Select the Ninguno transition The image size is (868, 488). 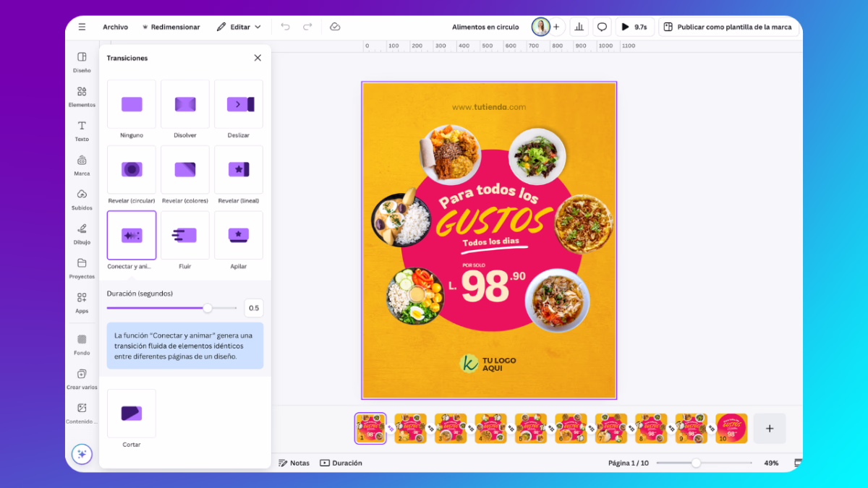[132, 104]
